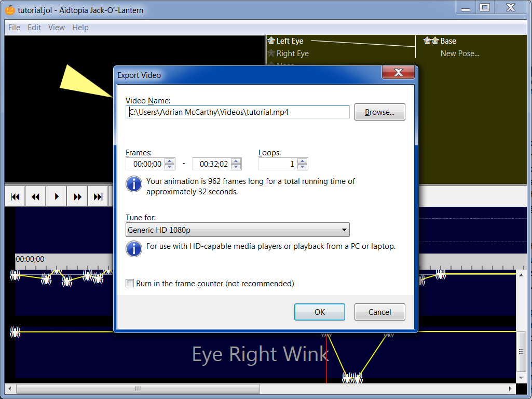Jump to the end of the animation
Viewport: 532px width, 399px height.
click(98, 196)
